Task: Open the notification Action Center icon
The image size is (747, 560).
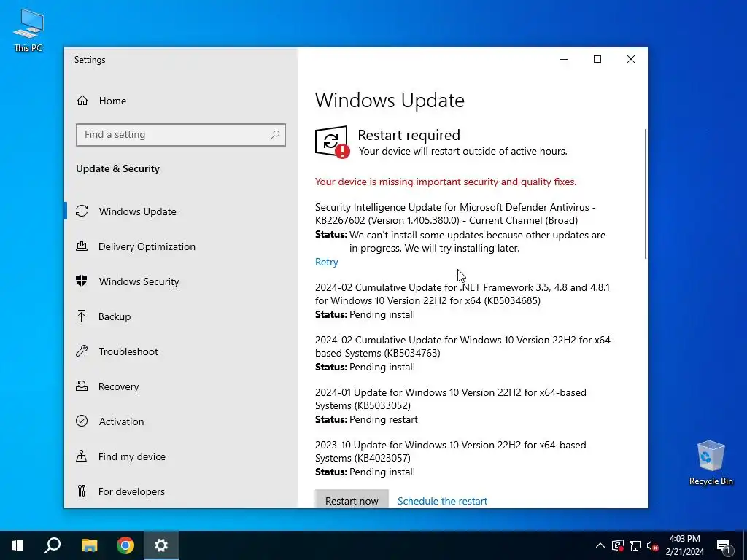Action: [x=724, y=545]
